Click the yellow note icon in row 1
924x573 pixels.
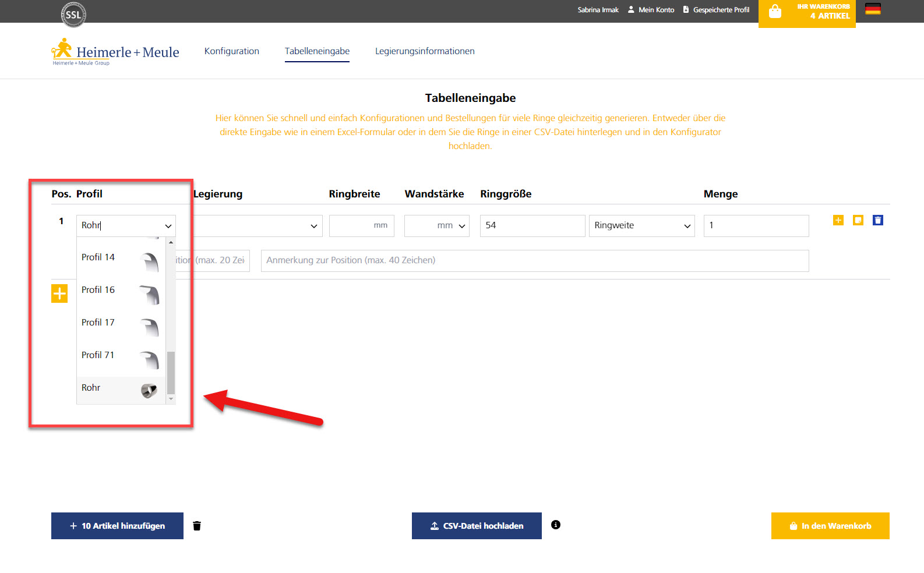(x=858, y=220)
